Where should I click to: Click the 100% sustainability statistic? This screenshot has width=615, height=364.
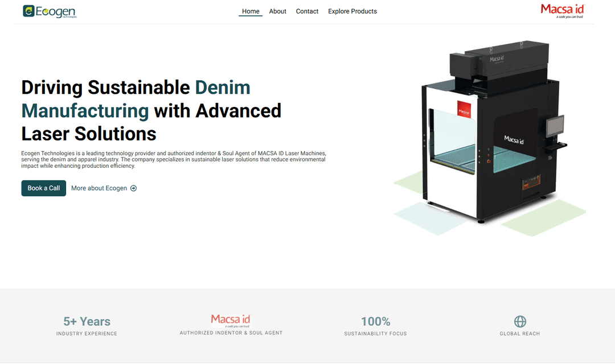[x=375, y=321]
